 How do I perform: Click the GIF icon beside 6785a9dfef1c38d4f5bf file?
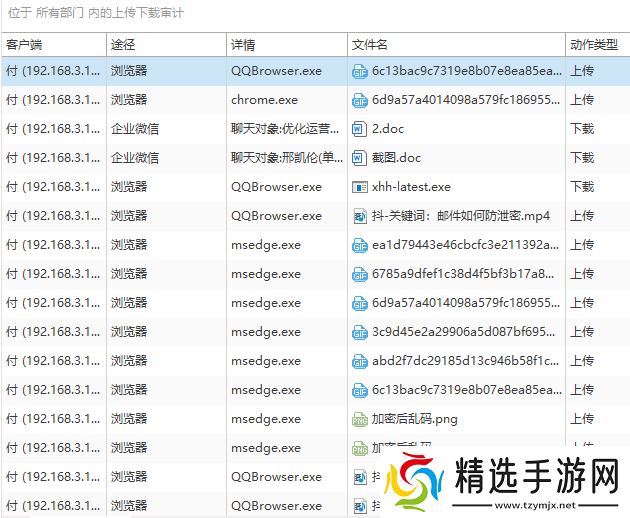pyautogui.click(x=360, y=274)
